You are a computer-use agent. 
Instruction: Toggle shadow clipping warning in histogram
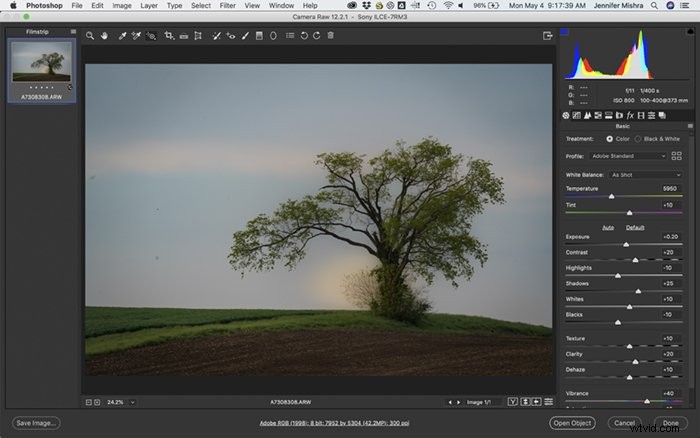coord(564,32)
